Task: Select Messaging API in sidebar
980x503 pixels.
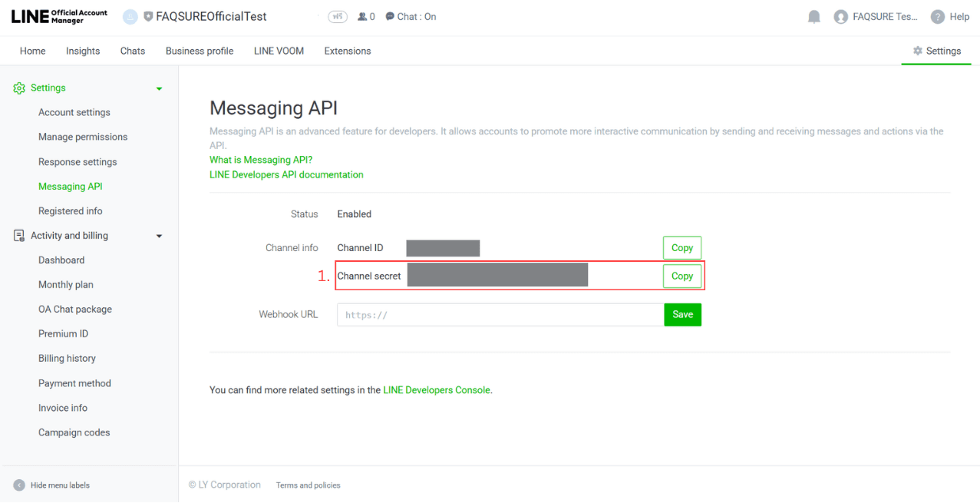Action: tap(71, 187)
